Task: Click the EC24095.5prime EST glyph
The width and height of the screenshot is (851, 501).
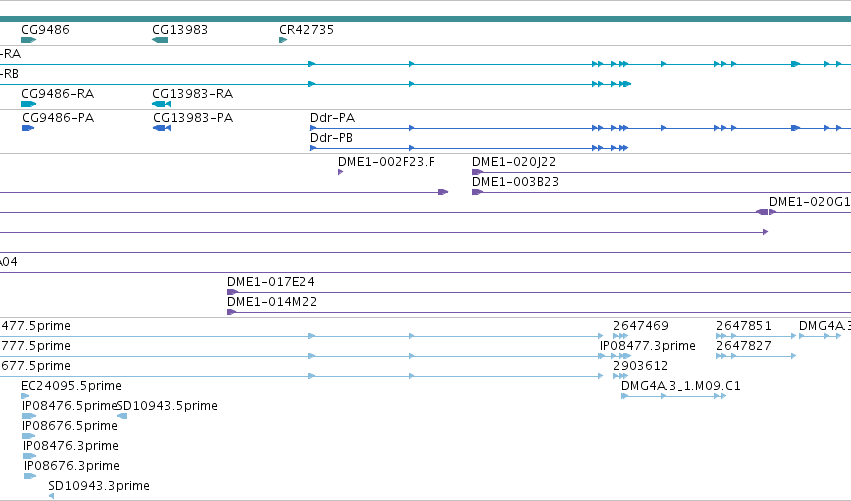Action: coord(24,396)
